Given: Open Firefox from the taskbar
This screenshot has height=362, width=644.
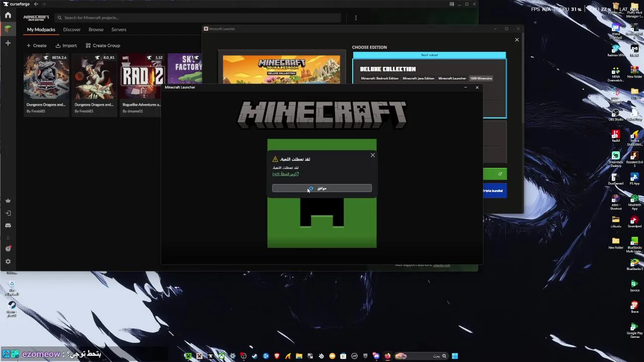Looking at the screenshot, I should point(387,356).
